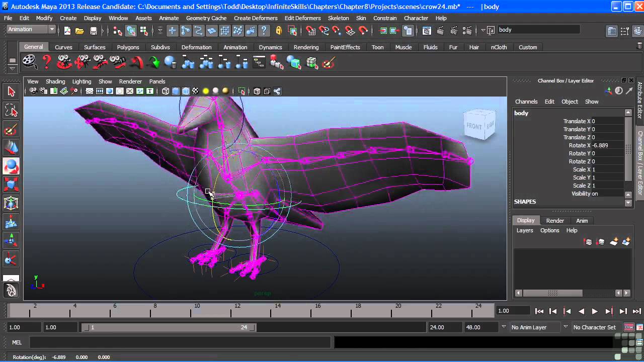Screen dimensions: 644x362
Task: Step forward one frame
Action: pos(623,311)
